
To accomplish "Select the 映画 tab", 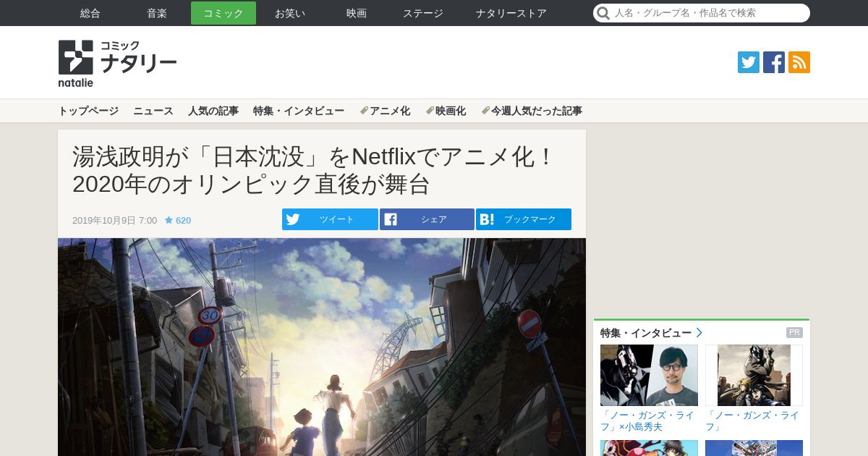I will click(x=357, y=13).
